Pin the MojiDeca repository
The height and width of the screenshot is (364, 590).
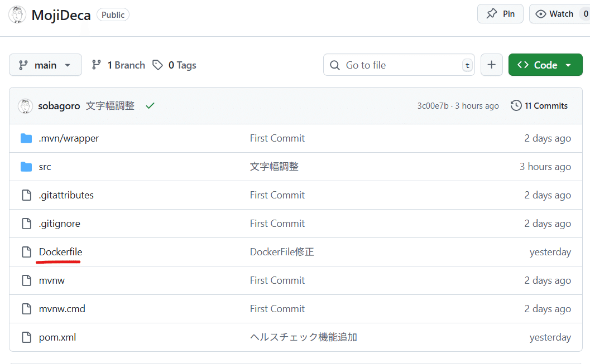pyautogui.click(x=500, y=14)
